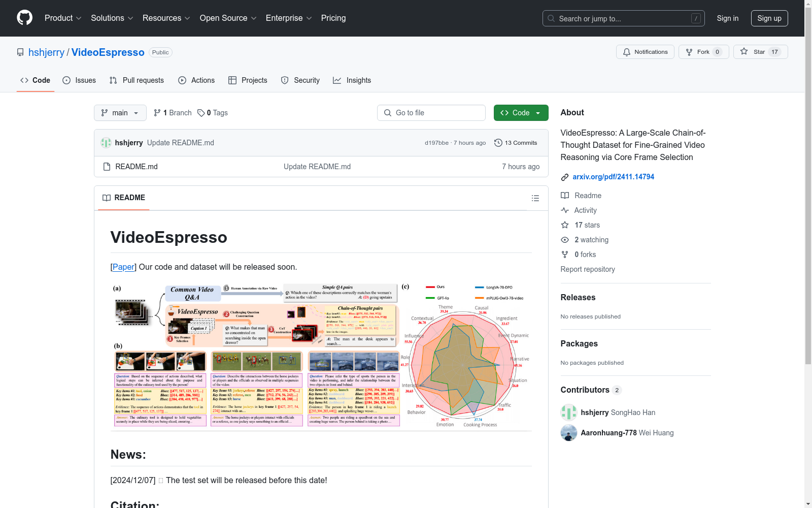Open the Update README.md commit message

pyautogui.click(x=181, y=143)
